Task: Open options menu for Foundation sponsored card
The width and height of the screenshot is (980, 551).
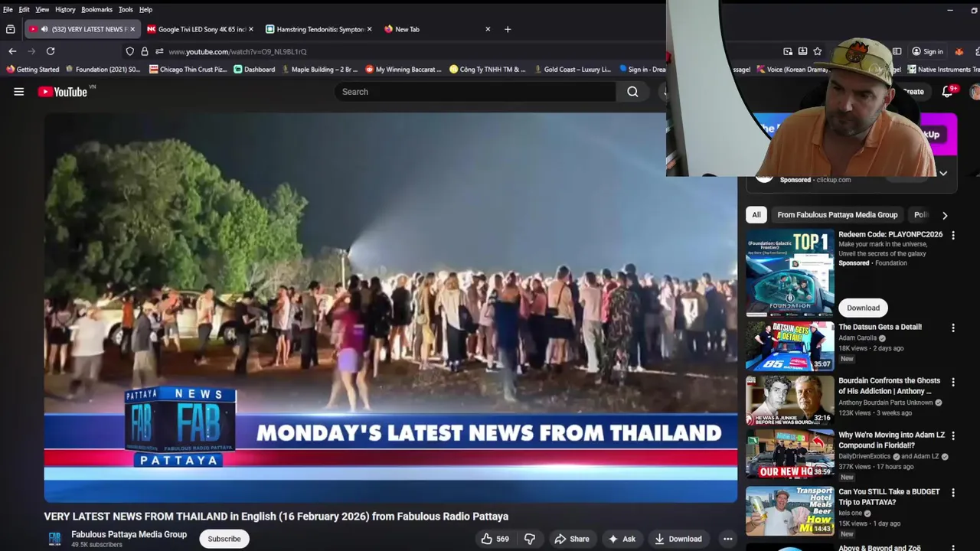Action: [x=953, y=236]
